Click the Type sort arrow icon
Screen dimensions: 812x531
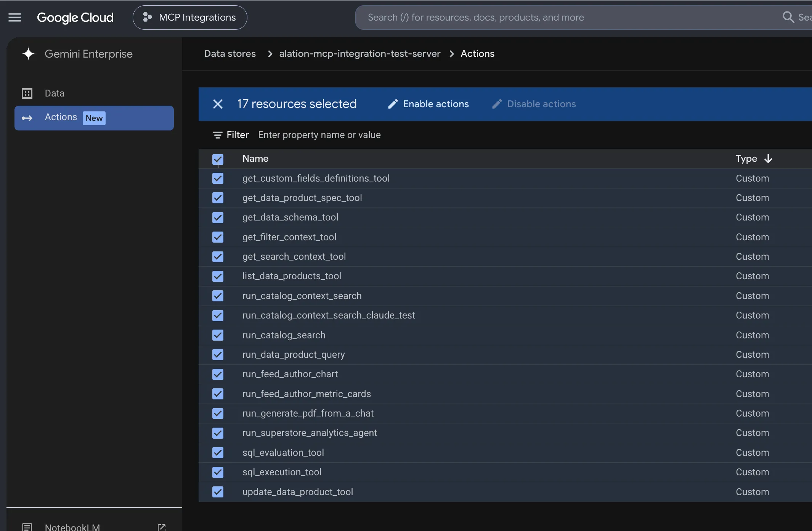(x=768, y=159)
